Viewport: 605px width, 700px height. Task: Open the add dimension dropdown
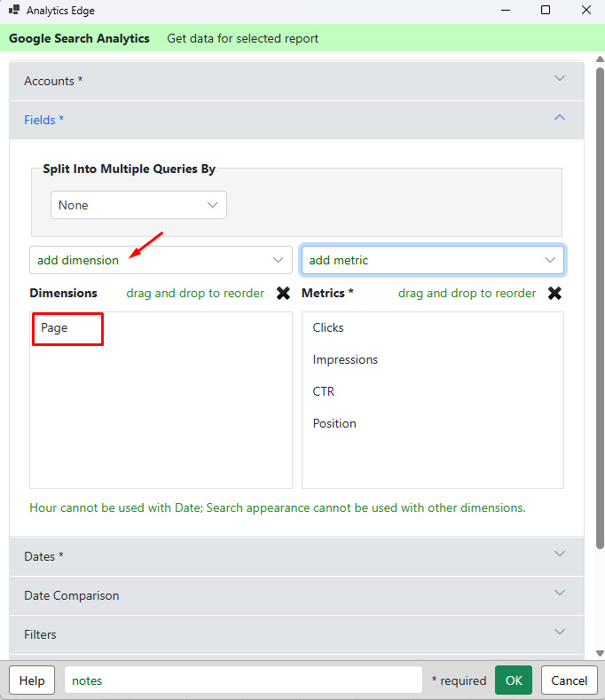tap(161, 260)
